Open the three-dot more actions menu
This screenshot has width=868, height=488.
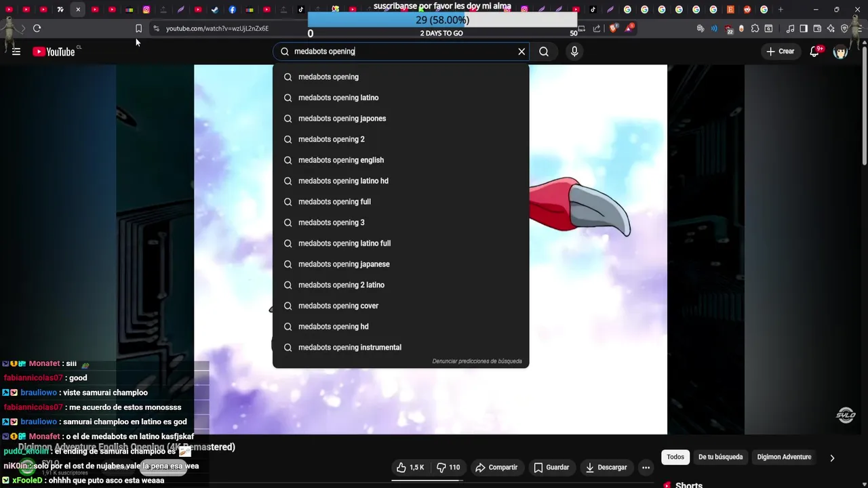coord(646,467)
